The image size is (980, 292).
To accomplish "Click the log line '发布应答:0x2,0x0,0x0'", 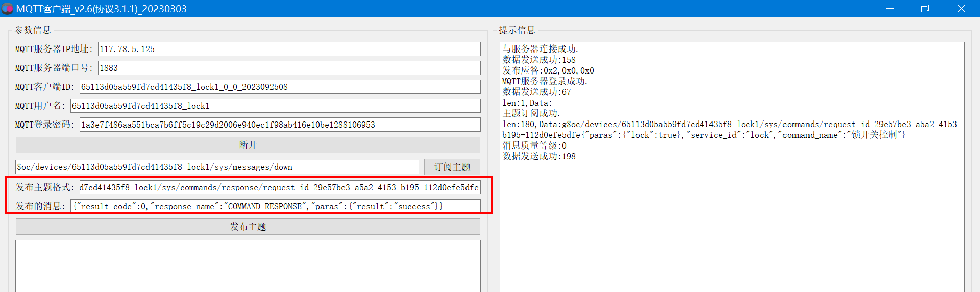I will click(548, 70).
